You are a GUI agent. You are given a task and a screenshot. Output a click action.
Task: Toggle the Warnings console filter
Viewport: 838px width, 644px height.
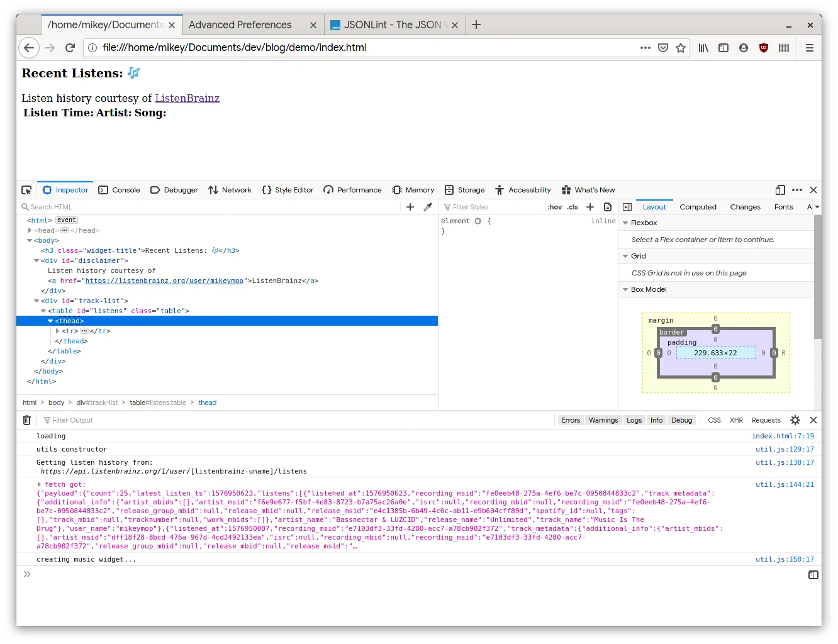603,420
